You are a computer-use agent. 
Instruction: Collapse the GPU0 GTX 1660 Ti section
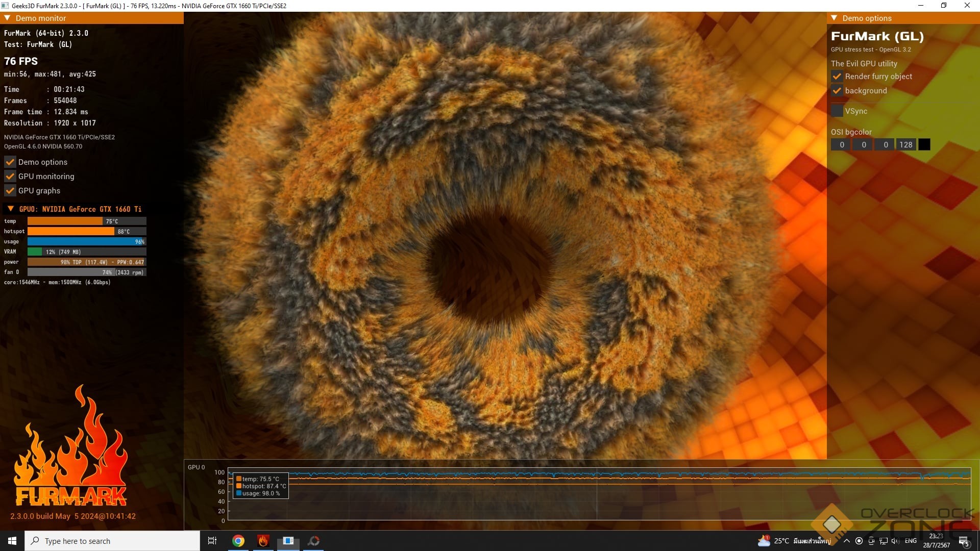click(11, 209)
